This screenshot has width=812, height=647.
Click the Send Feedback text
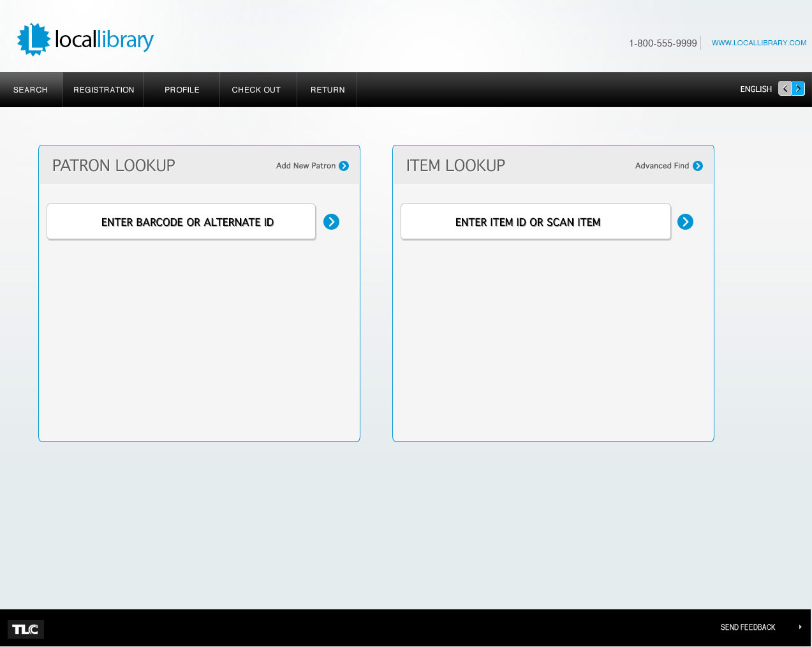748,627
